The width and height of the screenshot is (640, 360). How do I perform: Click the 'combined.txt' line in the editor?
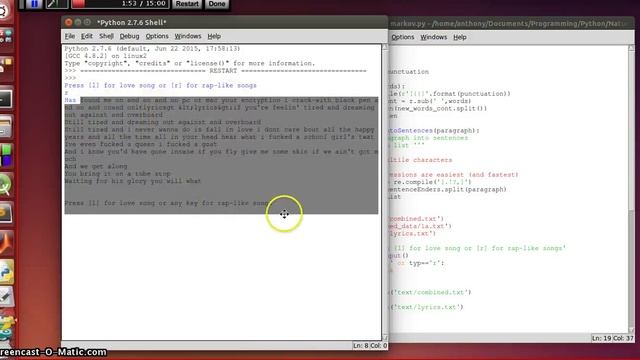tap(416, 219)
